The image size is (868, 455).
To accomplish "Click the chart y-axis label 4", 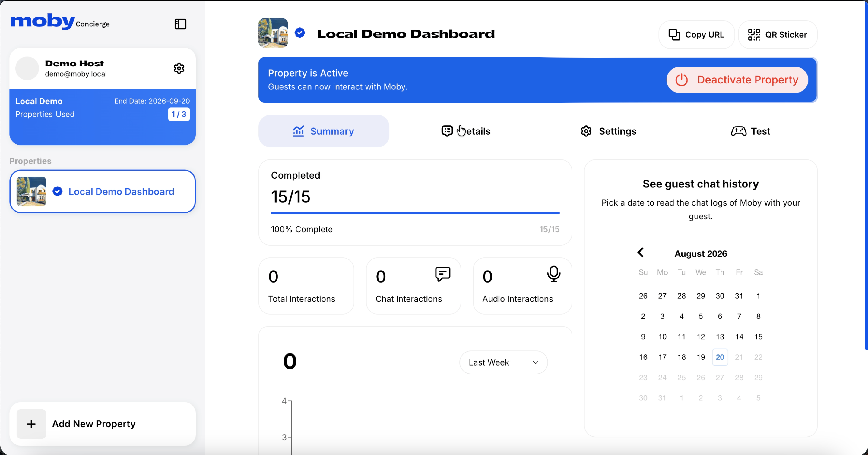I will pos(284,401).
